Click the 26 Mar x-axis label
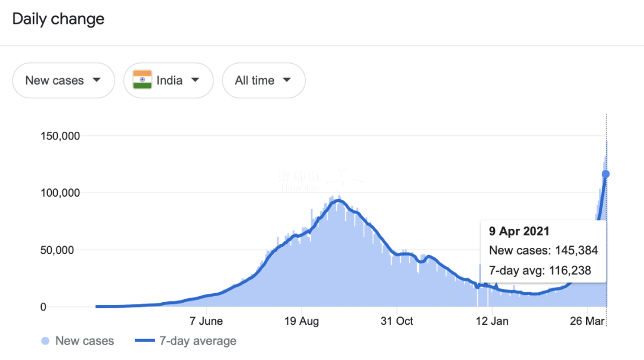 point(587,321)
